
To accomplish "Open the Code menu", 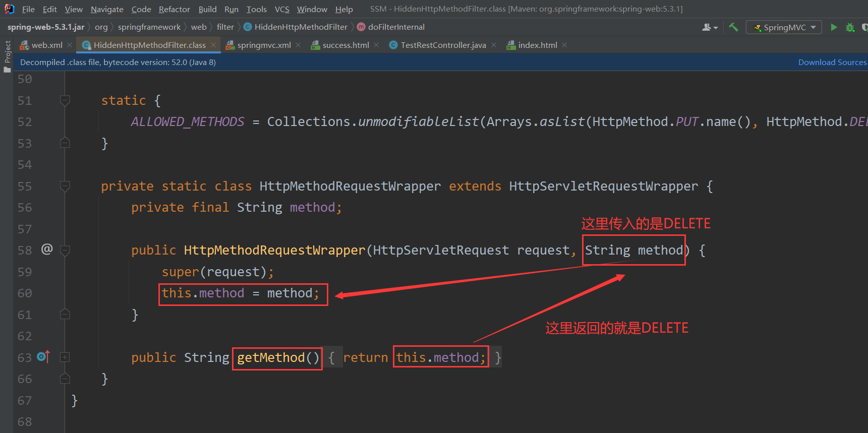I will click(x=141, y=9).
